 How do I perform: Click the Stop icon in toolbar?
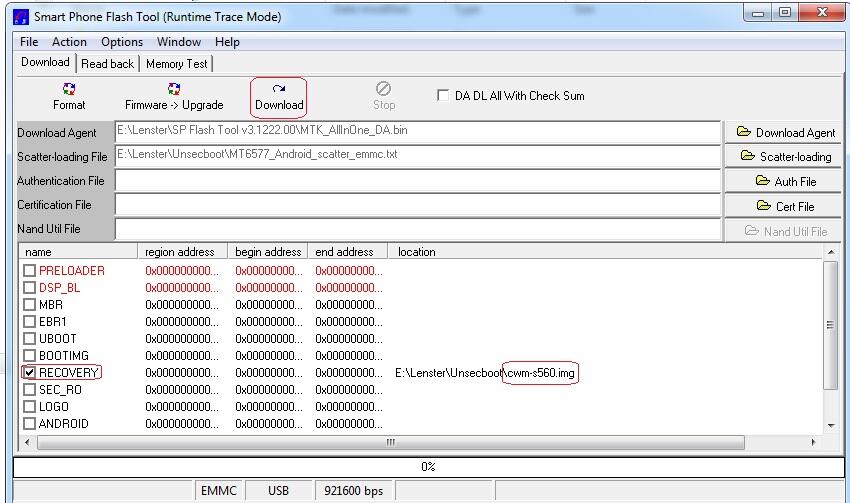(x=383, y=88)
